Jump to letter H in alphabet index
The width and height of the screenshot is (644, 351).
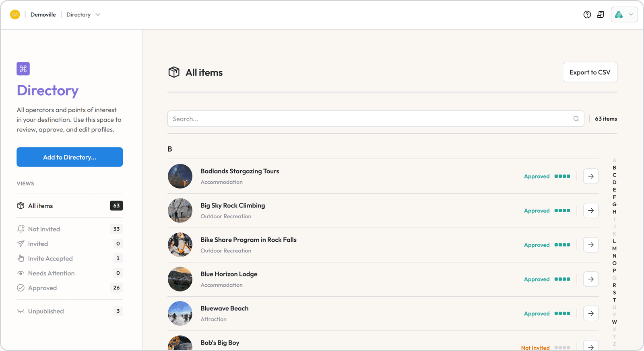tap(614, 212)
